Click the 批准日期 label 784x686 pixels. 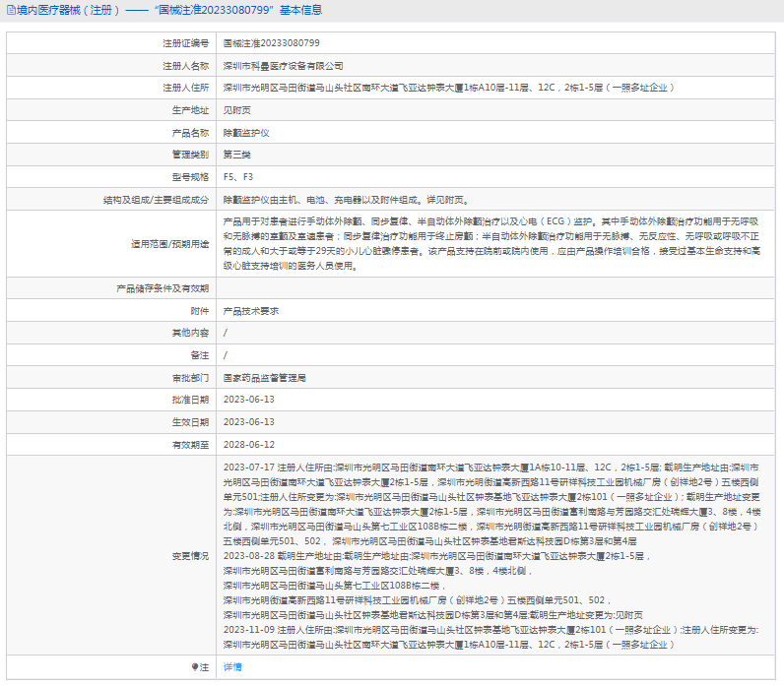coord(190,400)
